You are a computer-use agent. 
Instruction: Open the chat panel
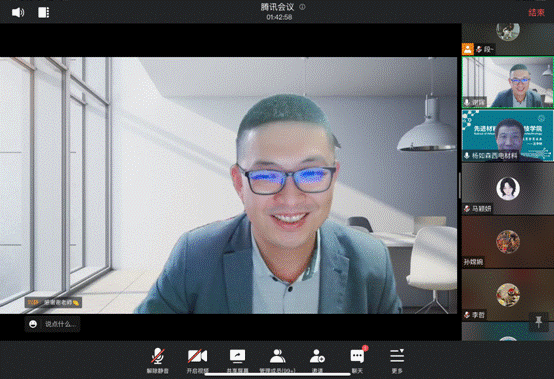pos(357,360)
